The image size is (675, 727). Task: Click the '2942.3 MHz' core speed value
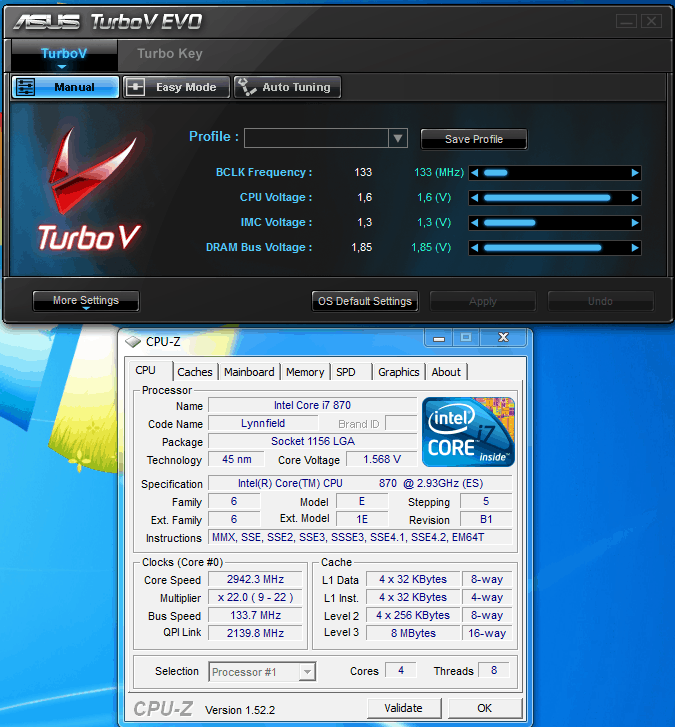255,580
